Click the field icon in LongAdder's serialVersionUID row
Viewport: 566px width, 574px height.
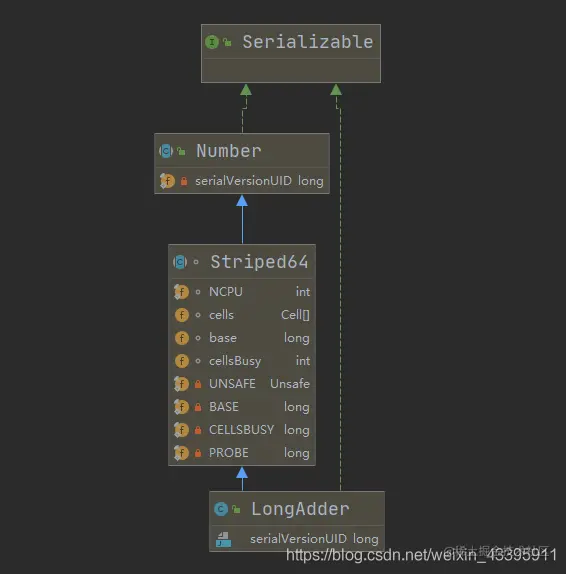223,539
